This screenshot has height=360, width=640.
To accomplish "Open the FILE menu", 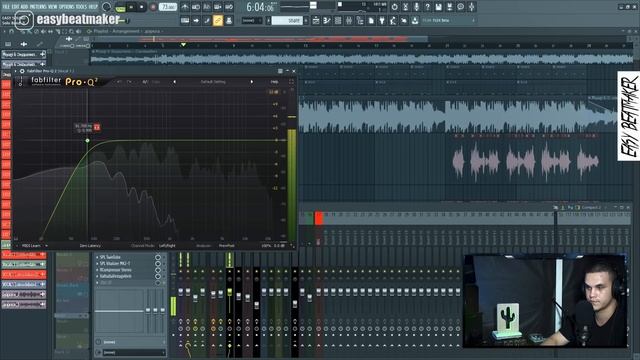I will [6, 7].
